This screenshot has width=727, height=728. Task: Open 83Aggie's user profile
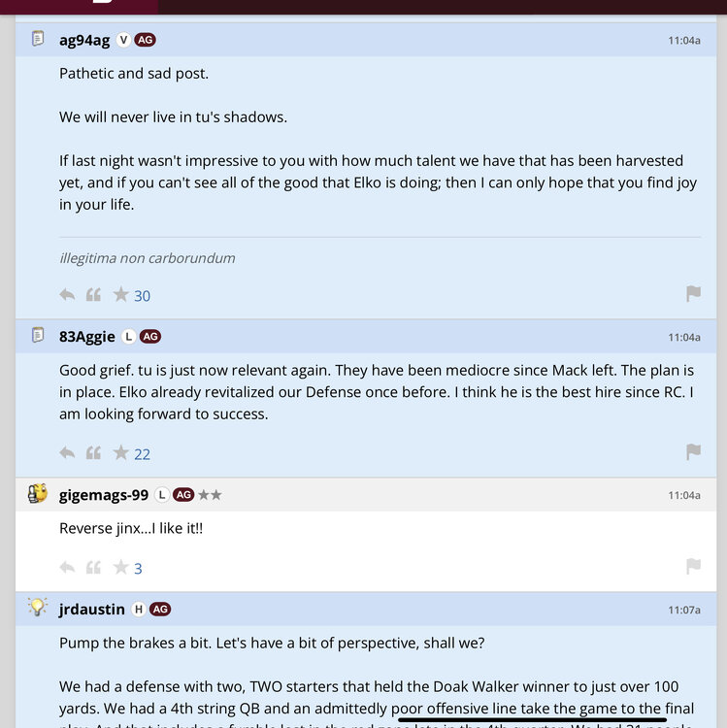click(86, 337)
